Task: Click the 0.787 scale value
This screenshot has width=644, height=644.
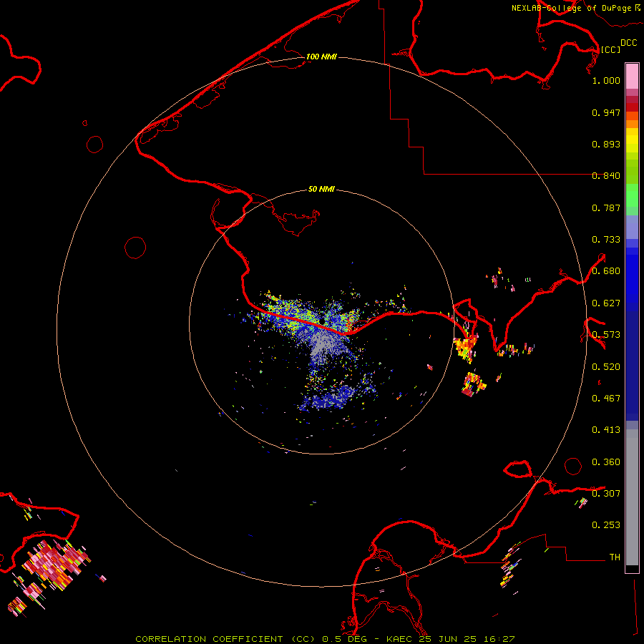Action: point(606,208)
